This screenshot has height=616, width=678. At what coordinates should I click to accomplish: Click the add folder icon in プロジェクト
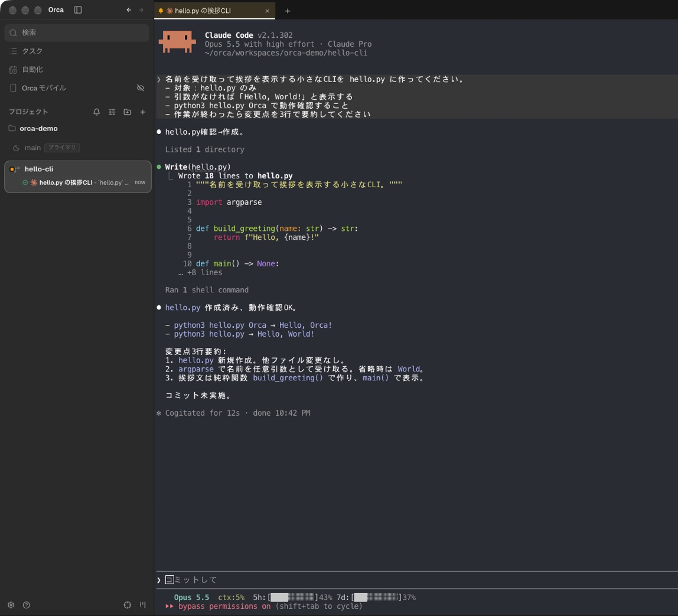point(127,112)
